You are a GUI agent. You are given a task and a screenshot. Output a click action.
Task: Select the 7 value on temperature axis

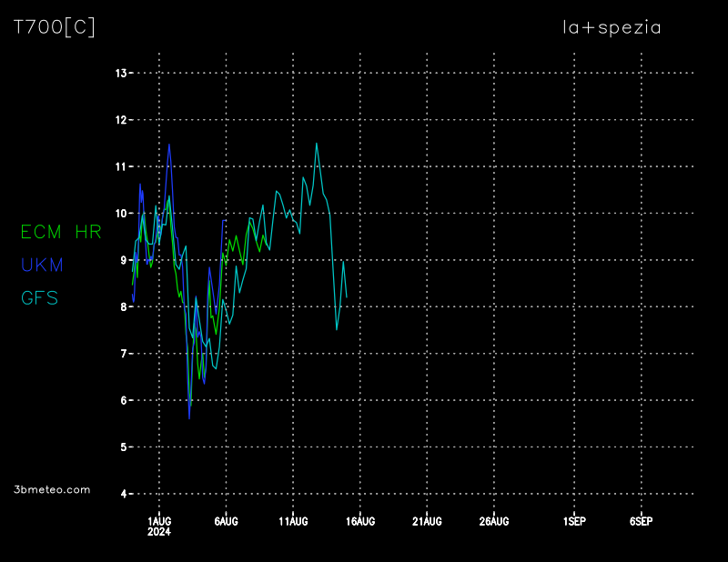click(122, 354)
